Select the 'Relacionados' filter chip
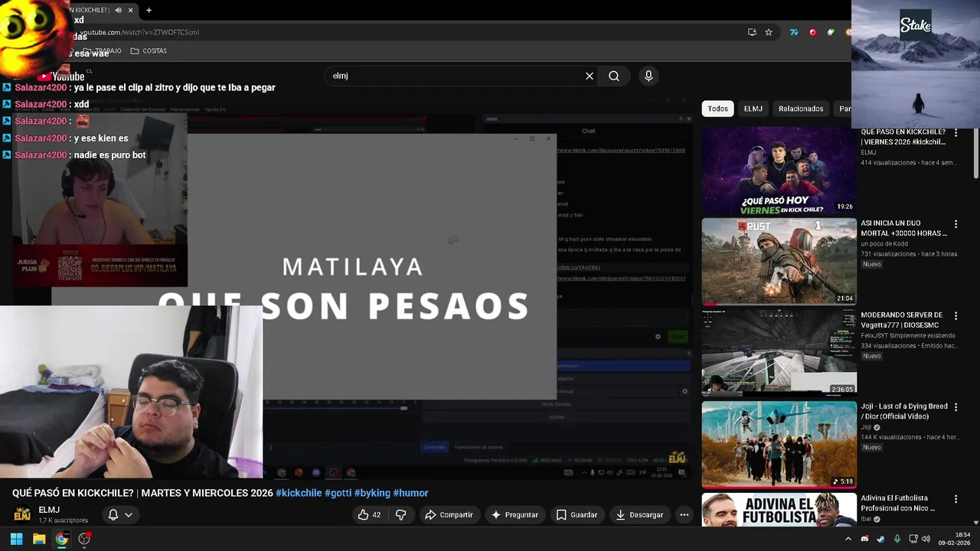The image size is (980, 551). coord(801,109)
